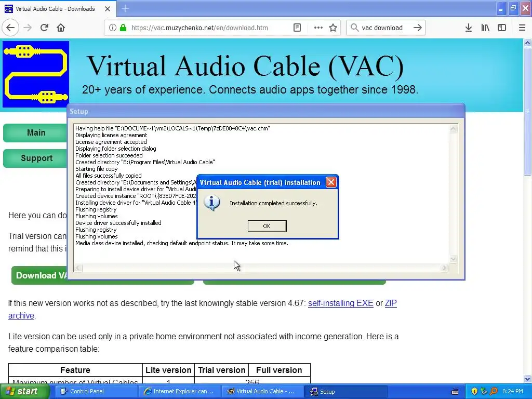The image size is (532, 399).
Task: Click the green padlock security icon
Action: [123, 28]
